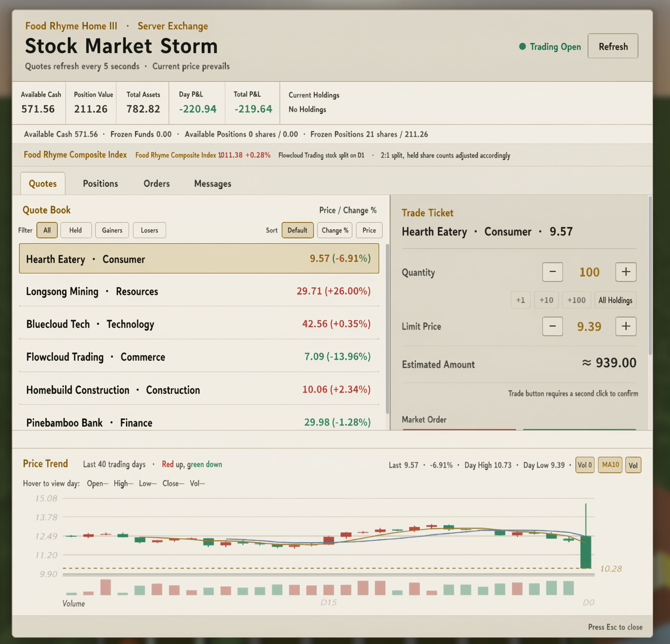Image resolution: width=670 pixels, height=644 pixels.
Task: Click the Total Assets value 782.82
Action: click(143, 109)
